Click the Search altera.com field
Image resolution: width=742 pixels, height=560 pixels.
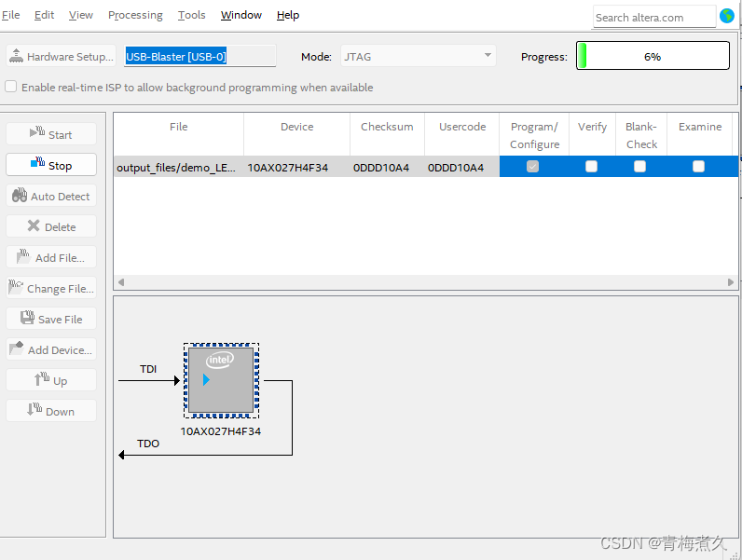click(654, 18)
